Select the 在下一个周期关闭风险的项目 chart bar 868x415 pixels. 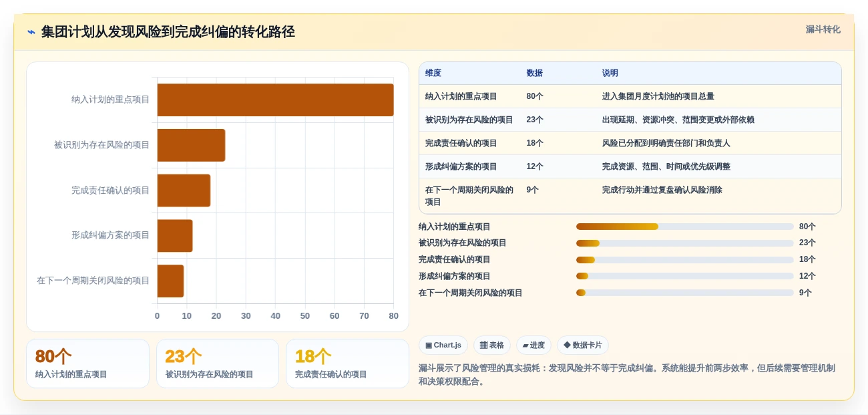pos(170,281)
